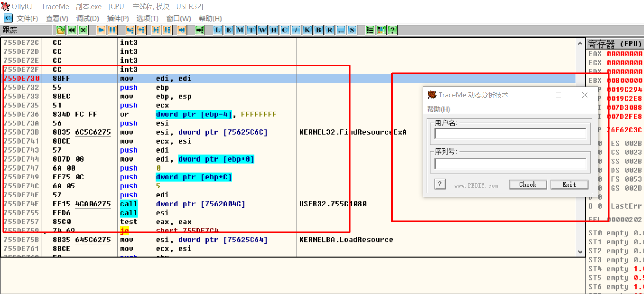This screenshot has height=294, width=644.
Task: Click the Exit button in TraceMe
Action: (569, 185)
